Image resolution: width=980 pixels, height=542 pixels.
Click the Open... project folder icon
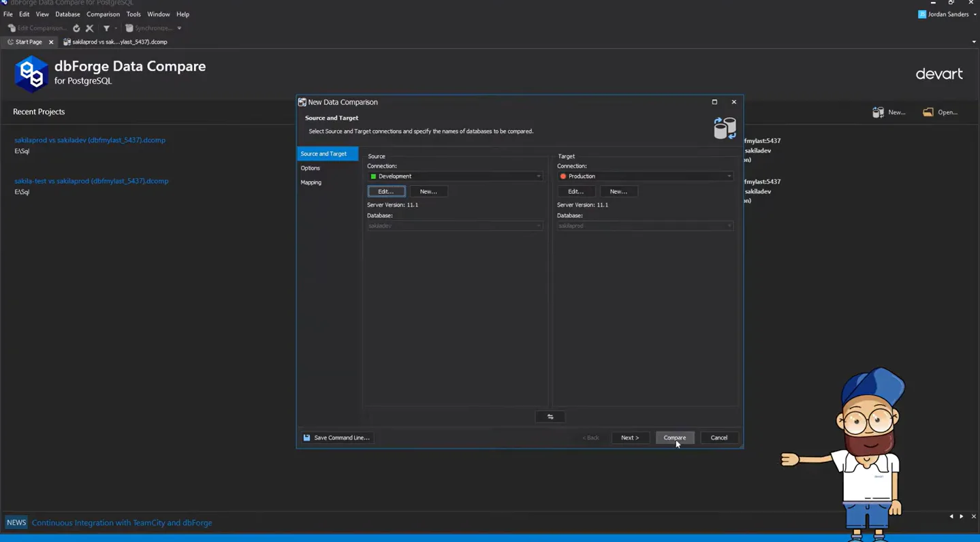[x=928, y=112]
